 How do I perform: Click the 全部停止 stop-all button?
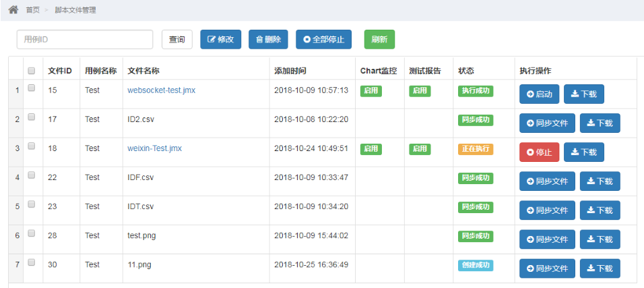tap(323, 40)
